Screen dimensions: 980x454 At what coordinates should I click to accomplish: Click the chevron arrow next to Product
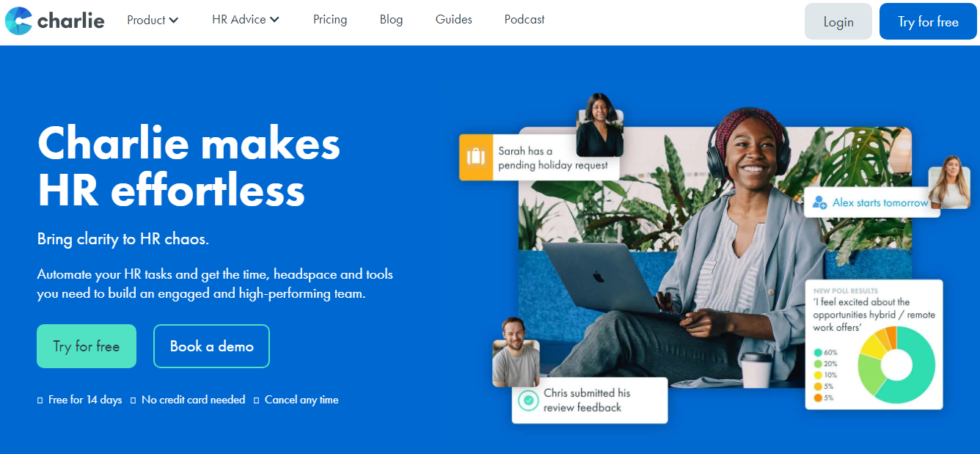coord(174,21)
